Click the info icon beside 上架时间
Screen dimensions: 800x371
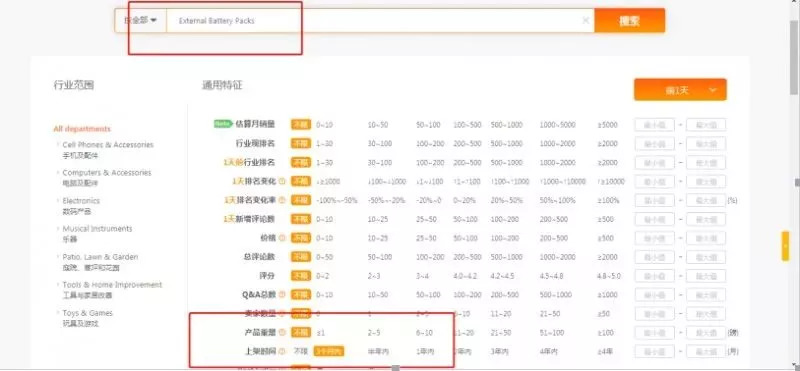[282, 351]
